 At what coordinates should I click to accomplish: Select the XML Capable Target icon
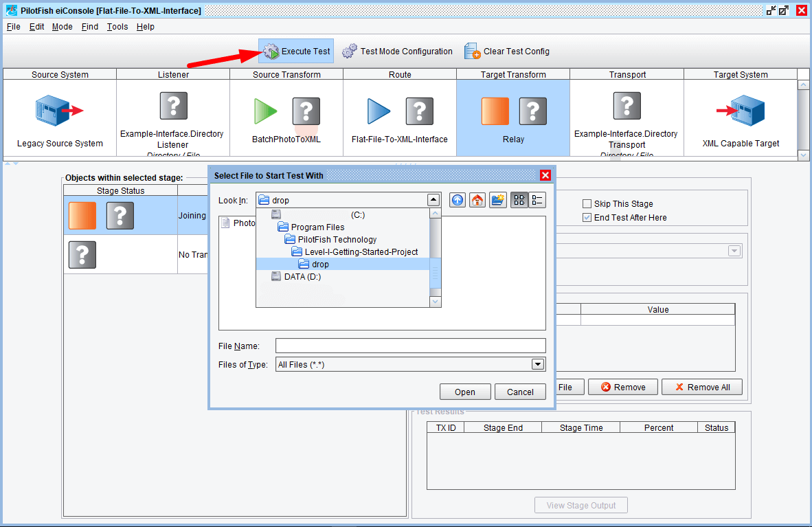(x=741, y=111)
